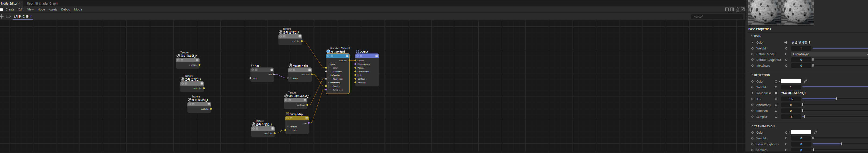Open the node editor in a new window icon
868x153 pixels.
tap(743, 9)
